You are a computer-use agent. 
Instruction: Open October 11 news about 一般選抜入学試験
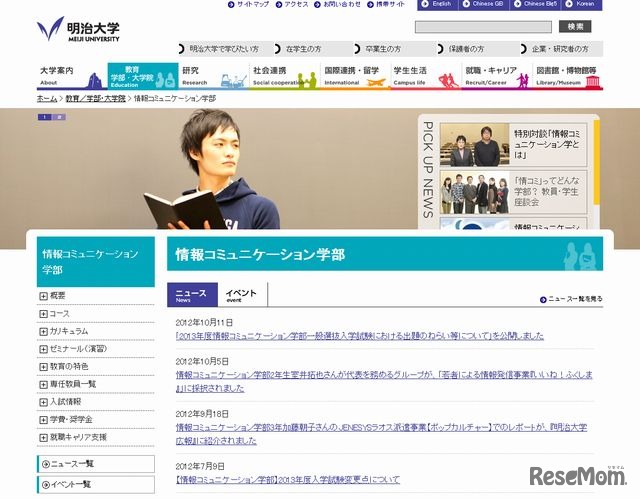click(x=360, y=336)
